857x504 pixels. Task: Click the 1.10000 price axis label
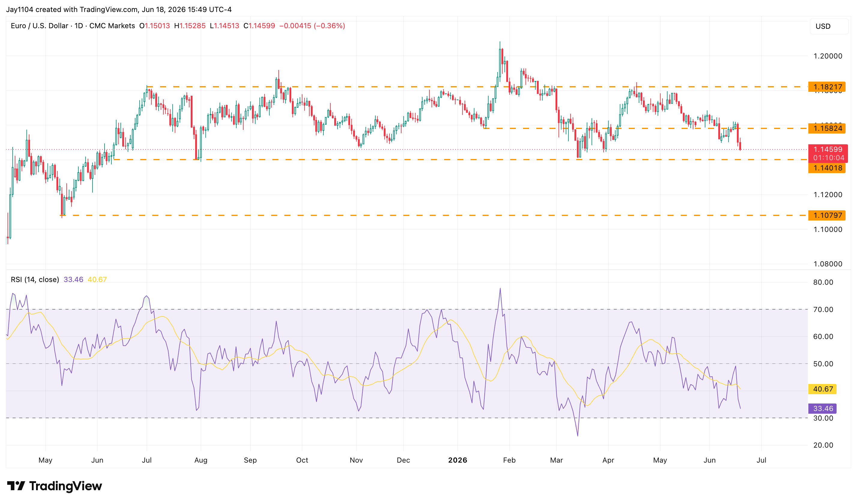point(828,229)
